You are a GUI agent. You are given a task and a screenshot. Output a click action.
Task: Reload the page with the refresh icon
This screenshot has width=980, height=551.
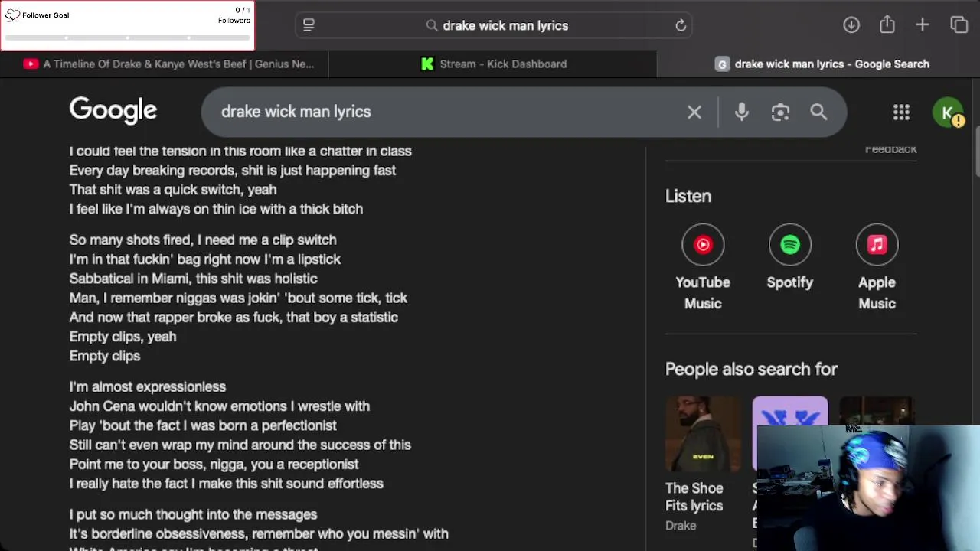click(681, 25)
